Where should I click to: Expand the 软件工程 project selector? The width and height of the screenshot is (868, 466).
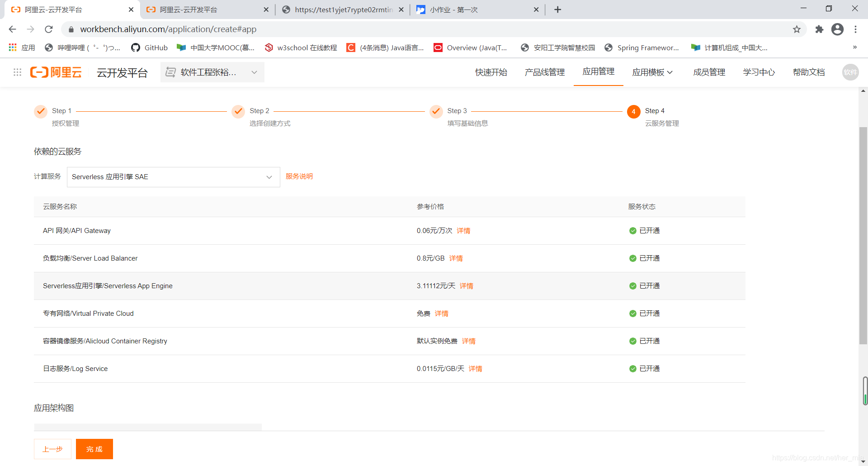[x=212, y=72]
